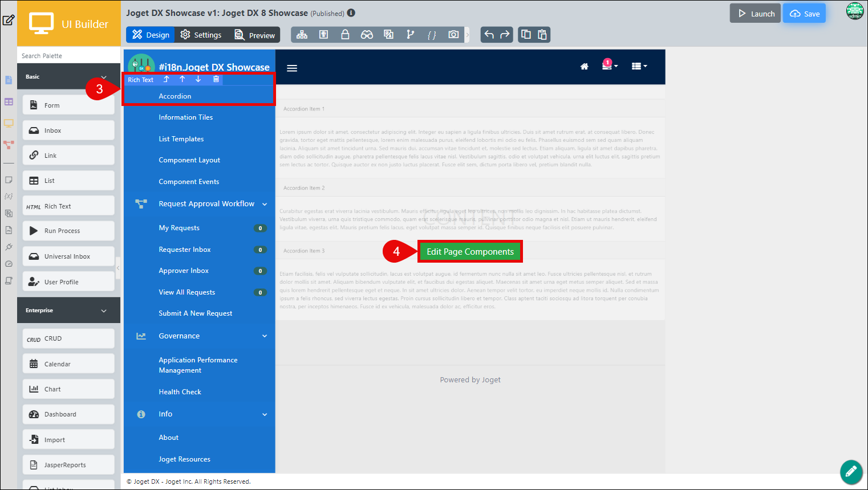The image size is (868, 490).
Task: Click Edit Page Components button
Action: tap(470, 251)
